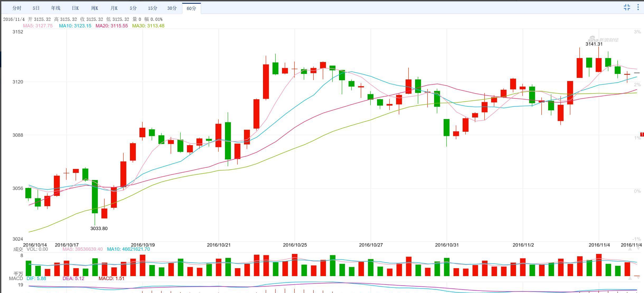Viewport: 644px width, 293px height.
Task: Exit fullscreen with the collapse arrows icon
Action: (627, 7)
